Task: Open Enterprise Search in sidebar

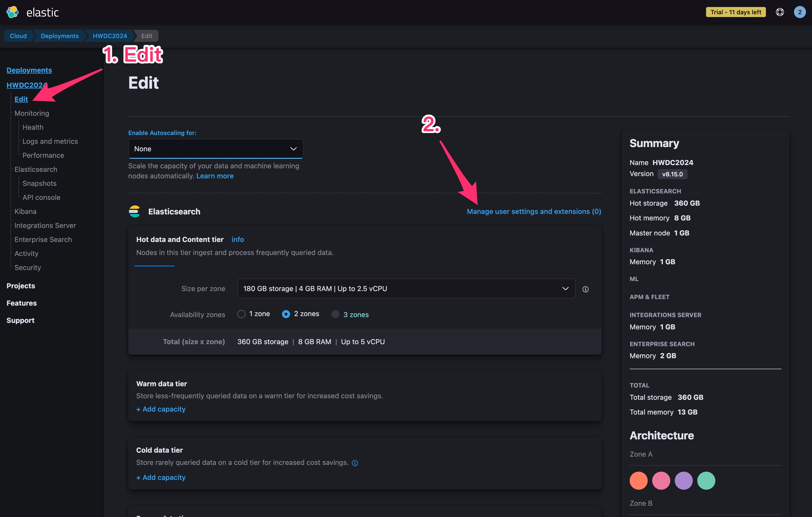Action: [x=43, y=239]
